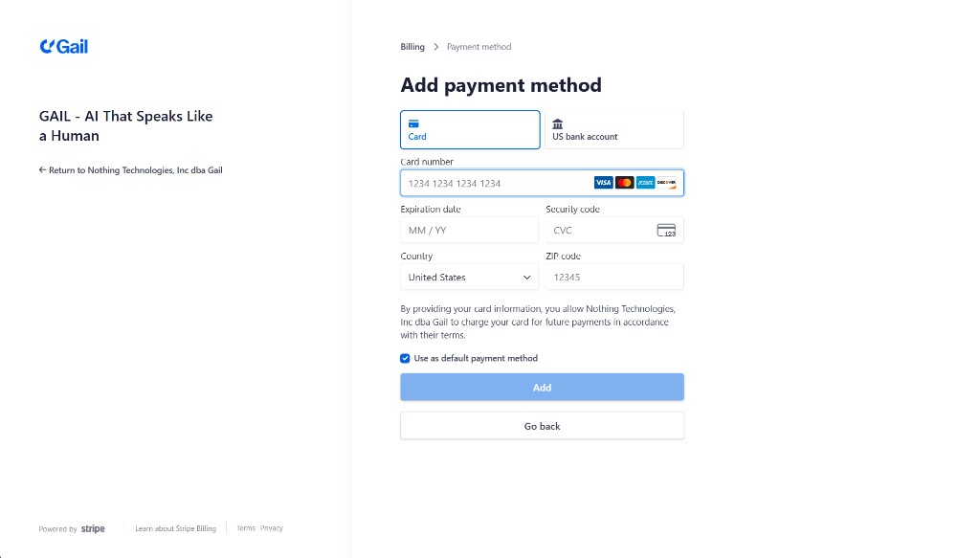Select the Visa card brand icon

604,182
